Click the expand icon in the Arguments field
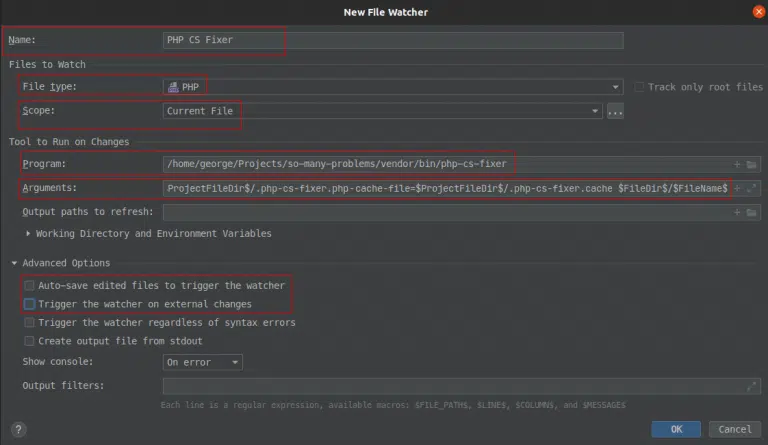This screenshot has height=445, width=768. pos(752,188)
